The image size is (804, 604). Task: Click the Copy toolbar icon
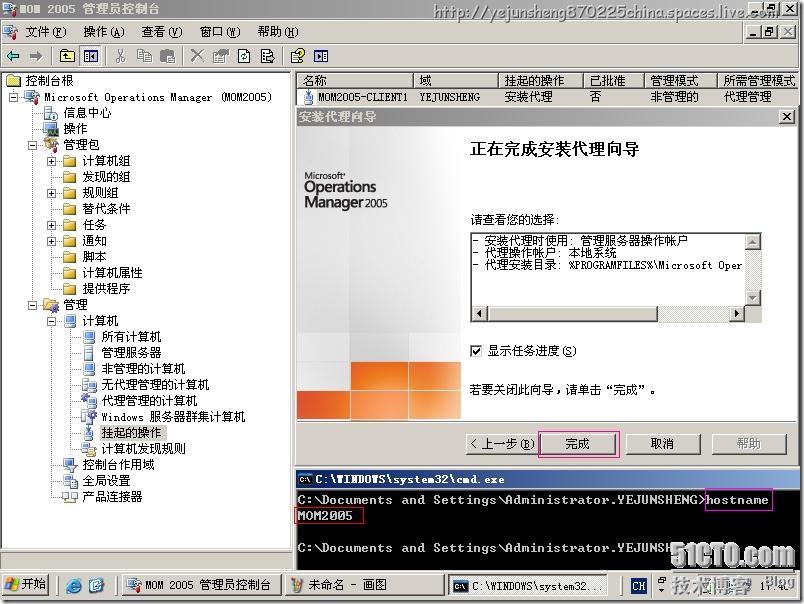[x=144, y=56]
